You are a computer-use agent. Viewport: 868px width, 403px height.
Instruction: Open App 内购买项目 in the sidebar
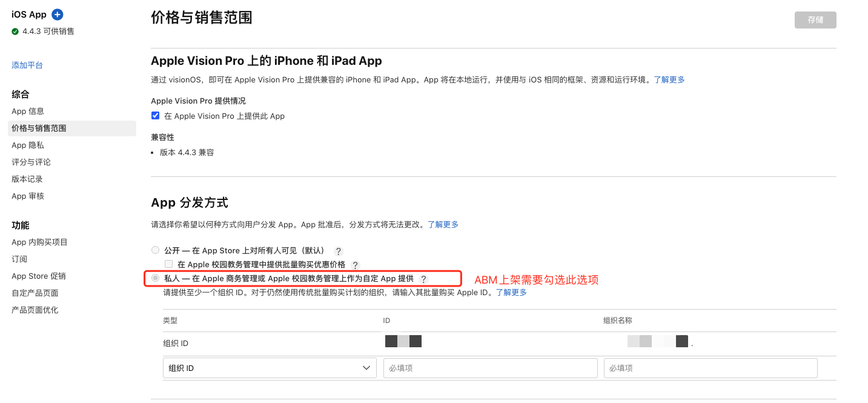pyautogui.click(x=39, y=242)
